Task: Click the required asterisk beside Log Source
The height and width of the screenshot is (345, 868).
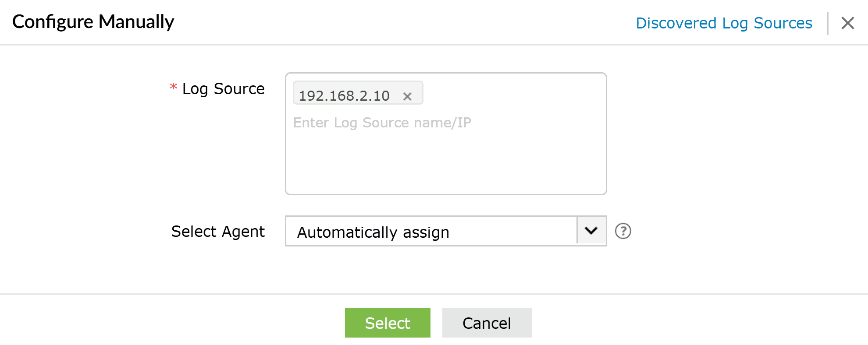Action: click(173, 88)
